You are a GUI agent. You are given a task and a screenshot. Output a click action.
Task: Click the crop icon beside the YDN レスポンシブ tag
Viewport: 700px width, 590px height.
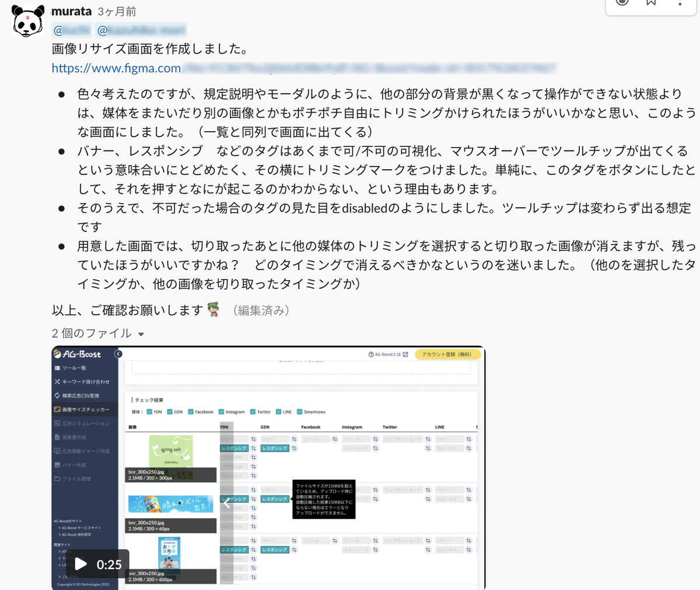click(x=253, y=448)
